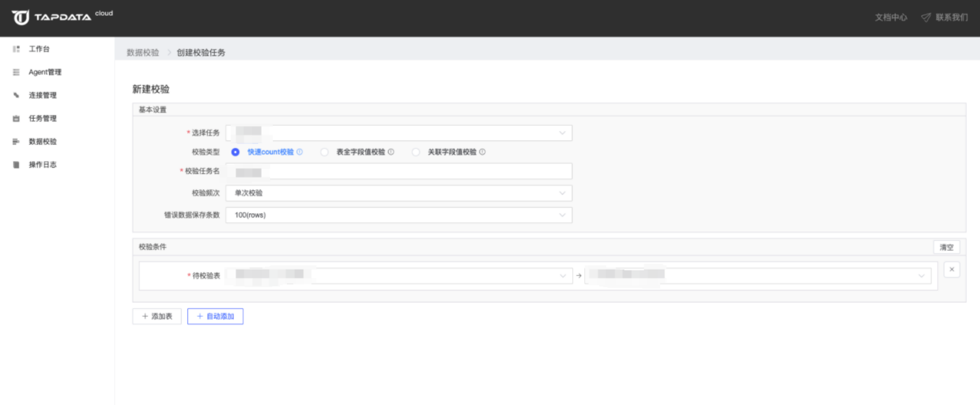Click the 操作日志 sidebar icon
The image size is (980, 405).
coord(16,165)
